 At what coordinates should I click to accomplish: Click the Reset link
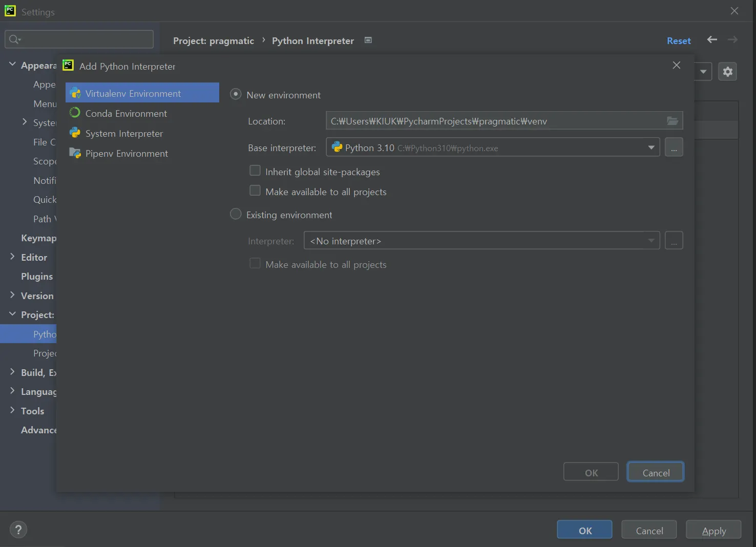(x=678, y=41)
